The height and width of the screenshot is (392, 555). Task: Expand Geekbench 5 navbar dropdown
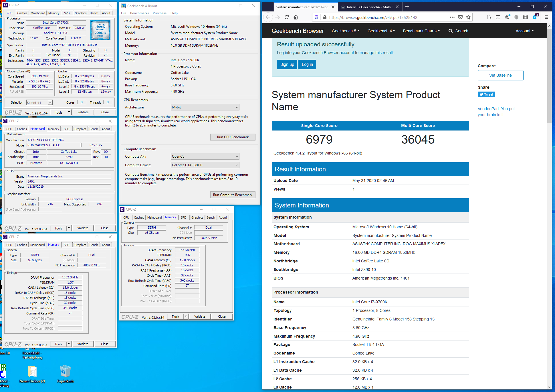346,31
